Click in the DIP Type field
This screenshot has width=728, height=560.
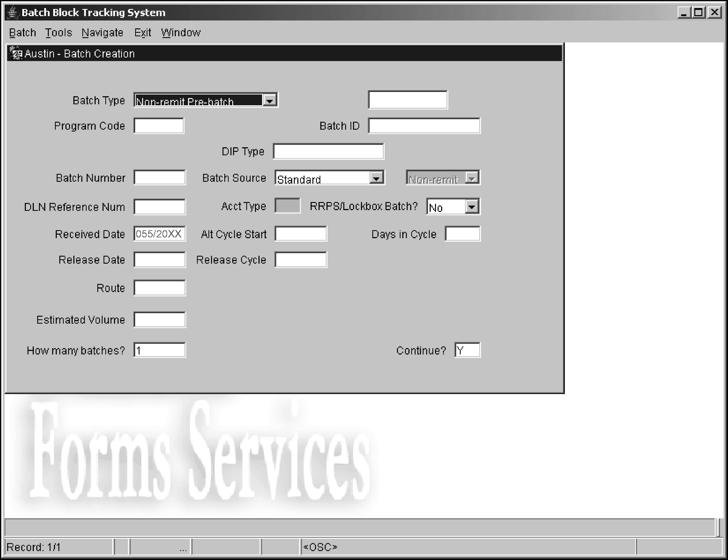tap(328, 152)
